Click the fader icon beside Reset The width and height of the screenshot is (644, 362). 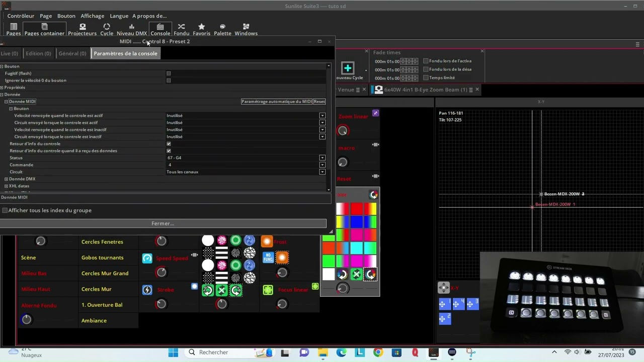[x=375, y=176]
